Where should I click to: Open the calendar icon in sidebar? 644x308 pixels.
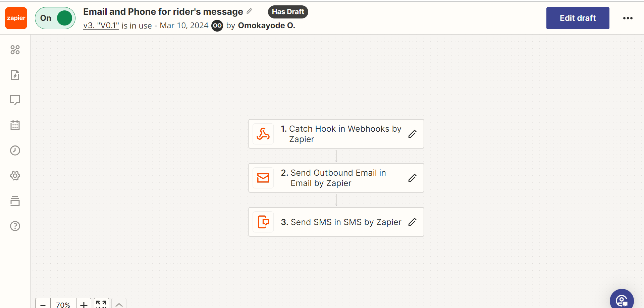coord(15,125)
